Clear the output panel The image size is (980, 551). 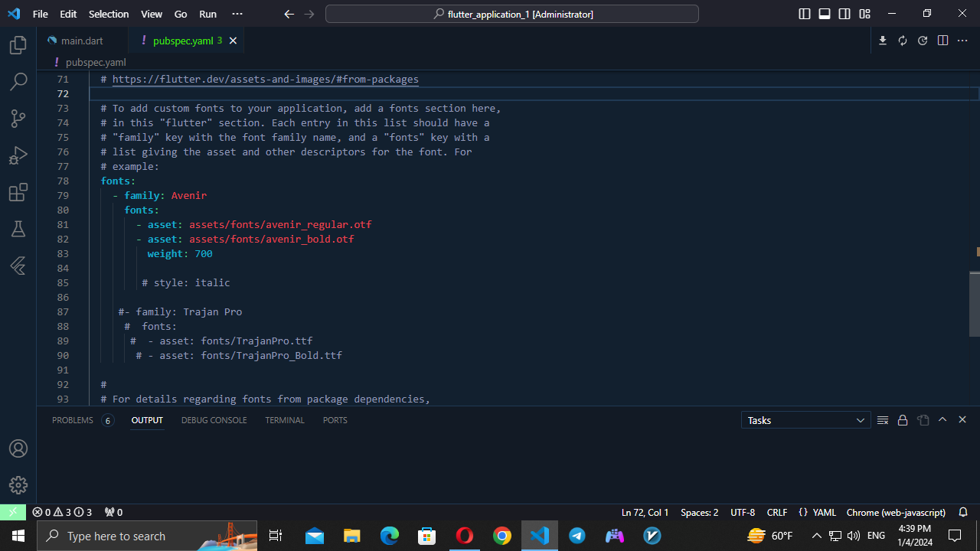click(x=883, y=420)
